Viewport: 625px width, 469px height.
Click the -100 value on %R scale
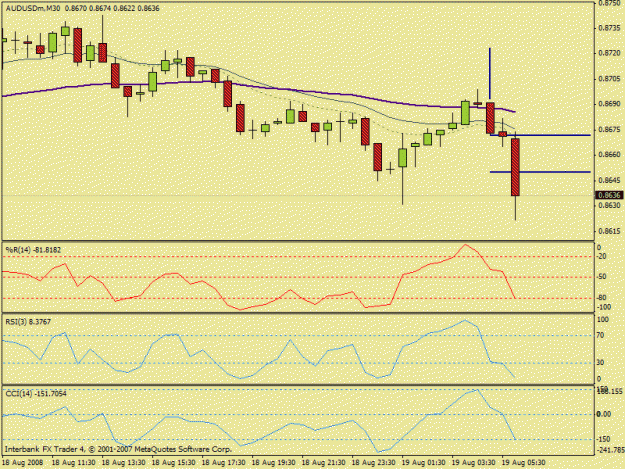[x=604, y=307]
